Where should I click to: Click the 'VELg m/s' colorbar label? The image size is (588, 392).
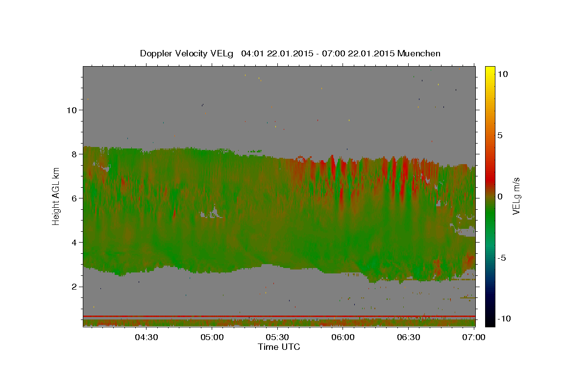516,196
